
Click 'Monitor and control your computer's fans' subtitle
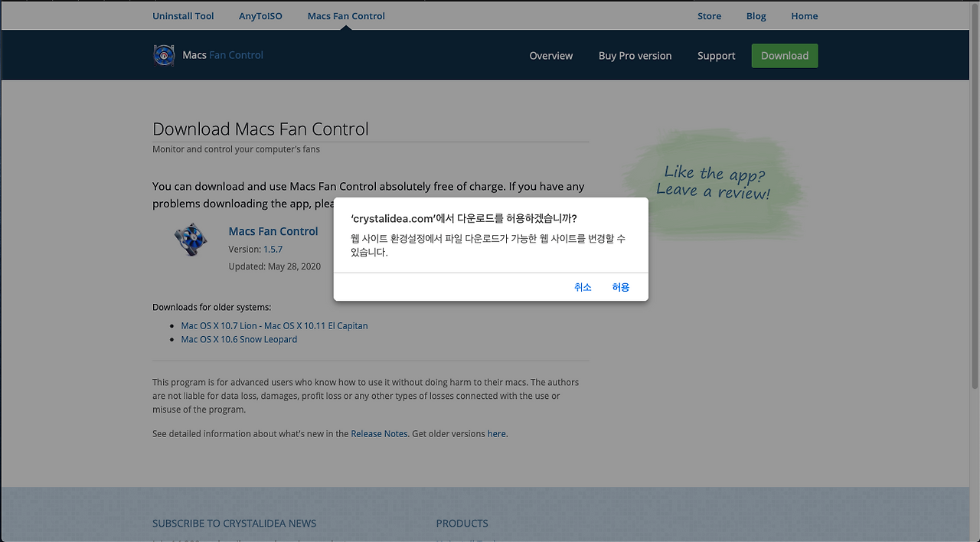[x=236, y=149]
